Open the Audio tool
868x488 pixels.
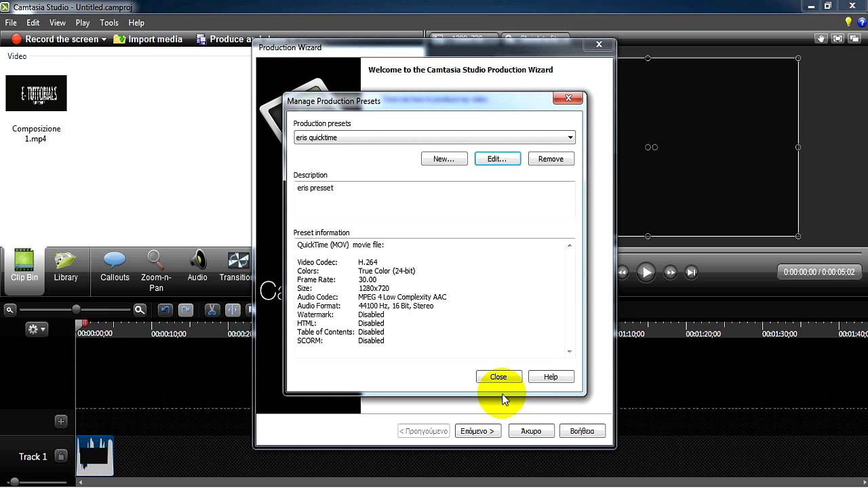pos(197,266)
